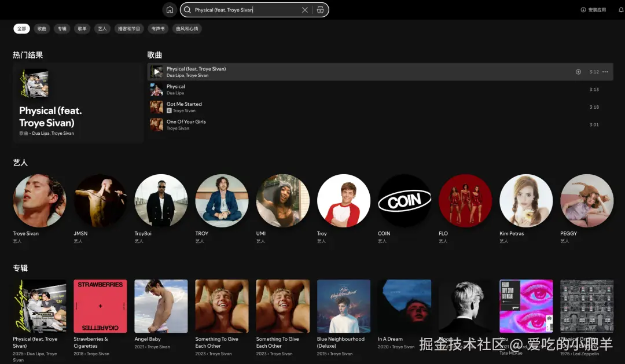625x364 pixels.
Task: Add Physical to Liked Songs via plus icon
Action: tap(578, 71)
